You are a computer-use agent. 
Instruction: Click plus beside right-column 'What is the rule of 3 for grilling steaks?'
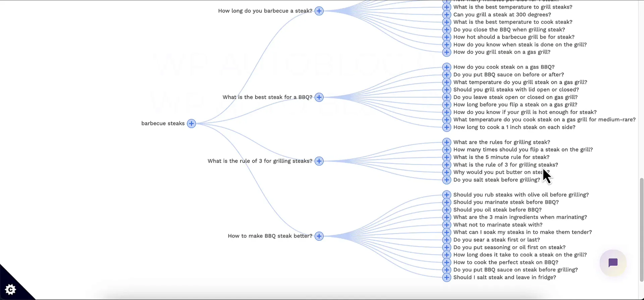point(446,165)
